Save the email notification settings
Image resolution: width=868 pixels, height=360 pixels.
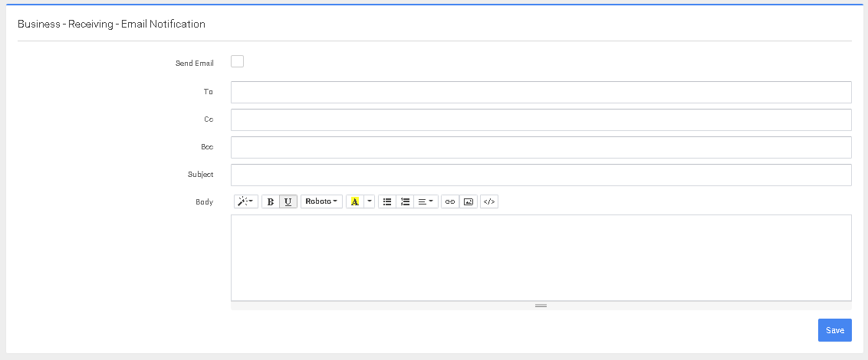[835, 330]
